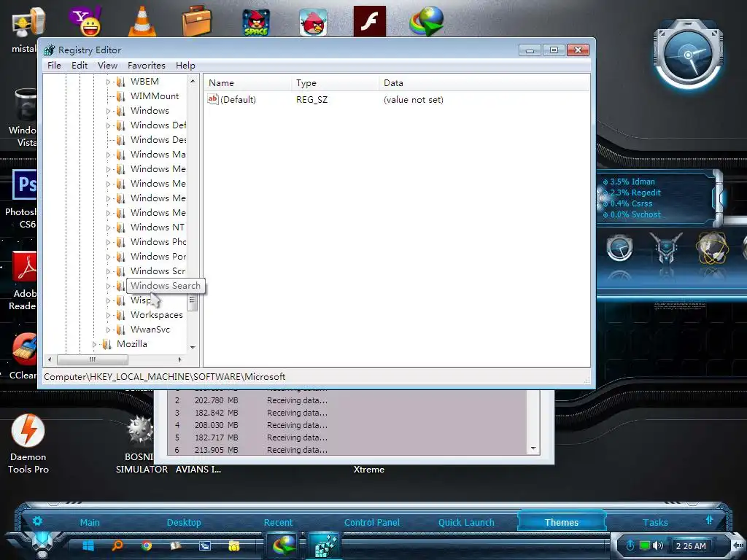
Task: Select the (Default) registry value
Action: (232, 99)
